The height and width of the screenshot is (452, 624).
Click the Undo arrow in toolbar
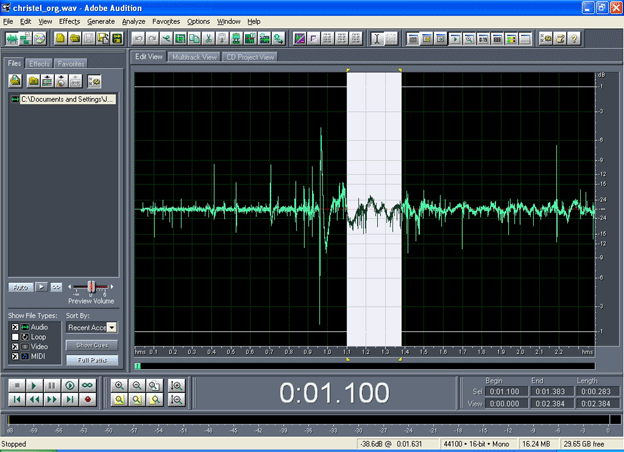click(137, 38)
